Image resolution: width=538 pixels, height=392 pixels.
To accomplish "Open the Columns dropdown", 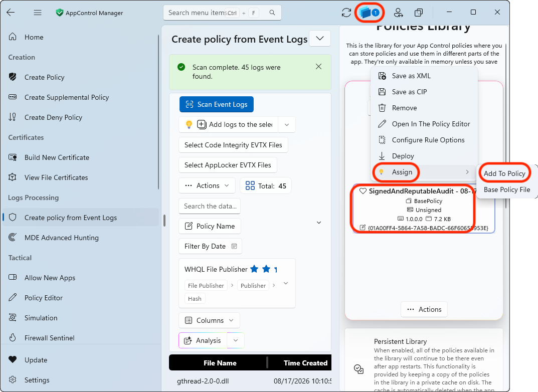I will point(209,320).
